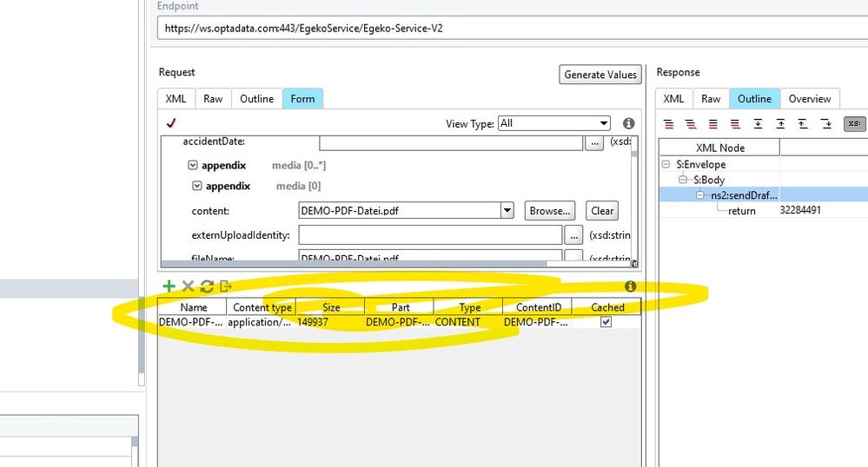Click the return value 32284491
Viewport: 868px width, 467px height.
click(800, 210)
